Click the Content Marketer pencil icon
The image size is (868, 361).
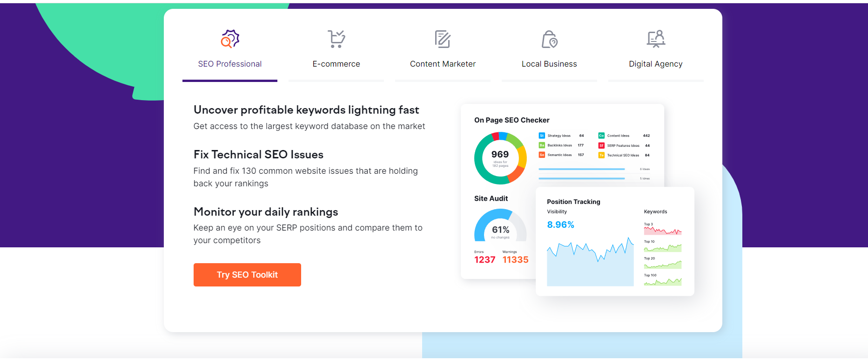pos(443,39)
